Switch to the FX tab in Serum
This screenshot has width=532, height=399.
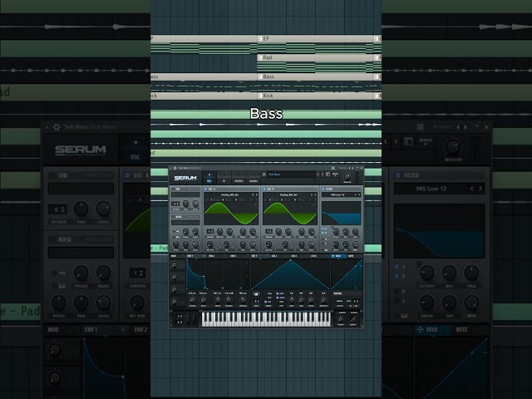(x=224, y=177)
